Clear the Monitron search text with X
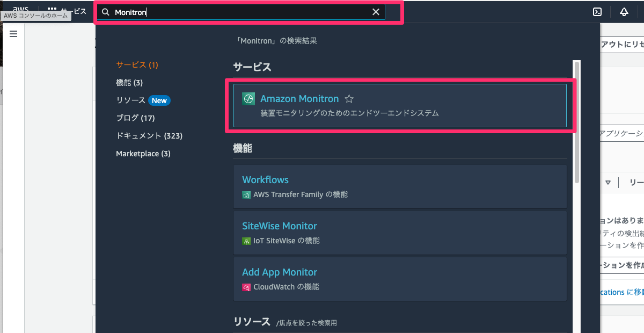This screenshot has height=333, width=644. point(376,12)
